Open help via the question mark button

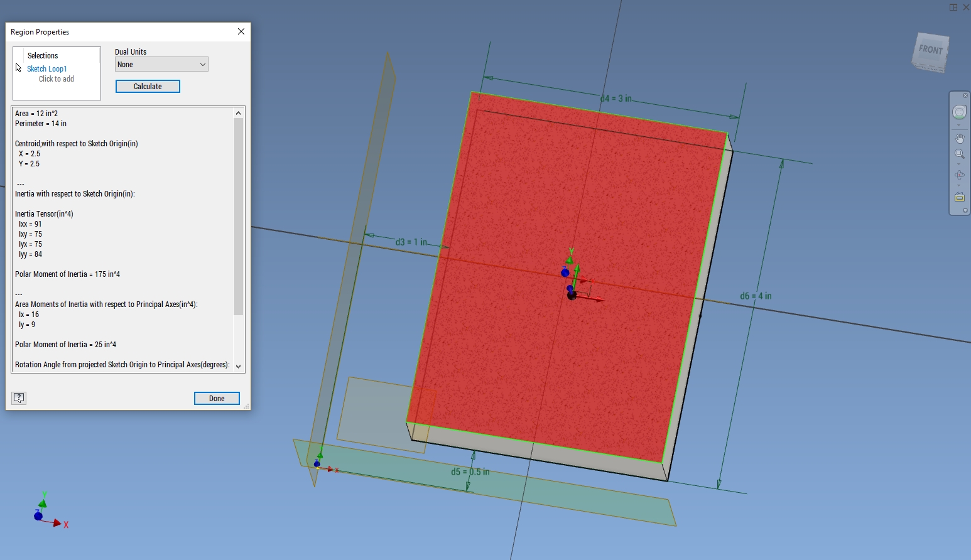(x=19, y=398)
